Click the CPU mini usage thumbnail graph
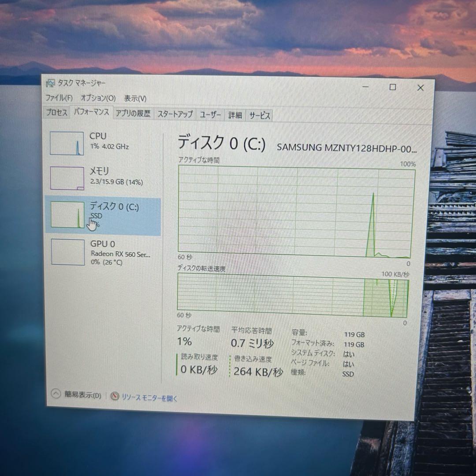The height and width of the screenshot is (476, 476). coord(67,143)
